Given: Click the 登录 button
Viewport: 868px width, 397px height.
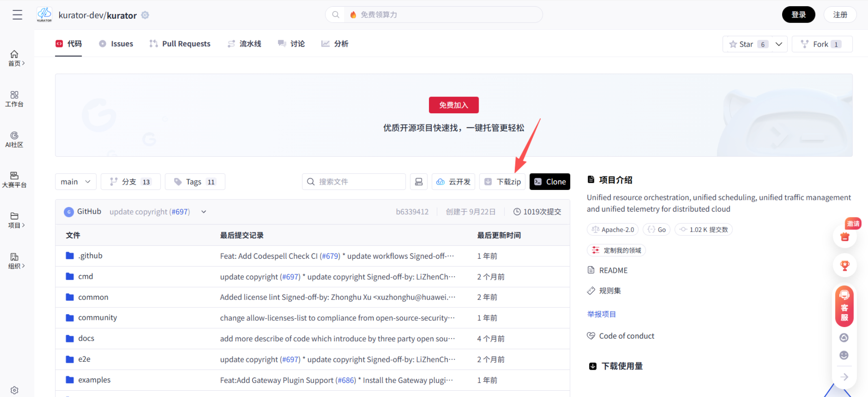Looking at the screenshot, I should [x=798, y=15].
